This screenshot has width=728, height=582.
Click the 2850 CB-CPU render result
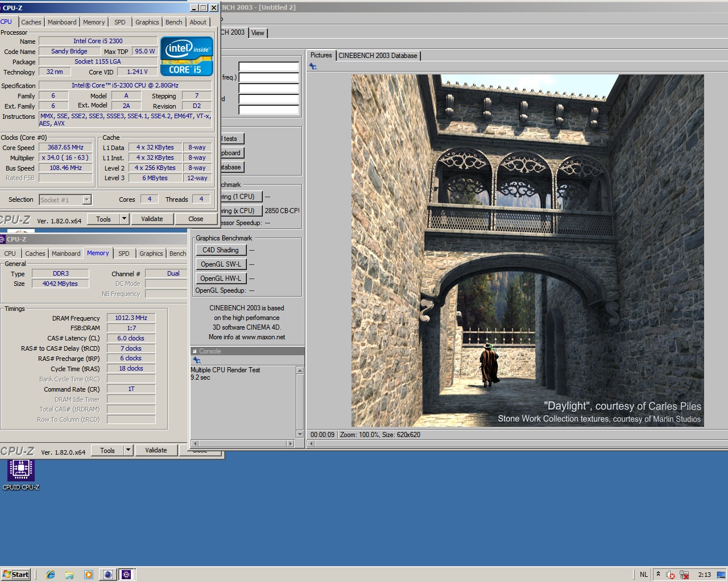[282, 211]
